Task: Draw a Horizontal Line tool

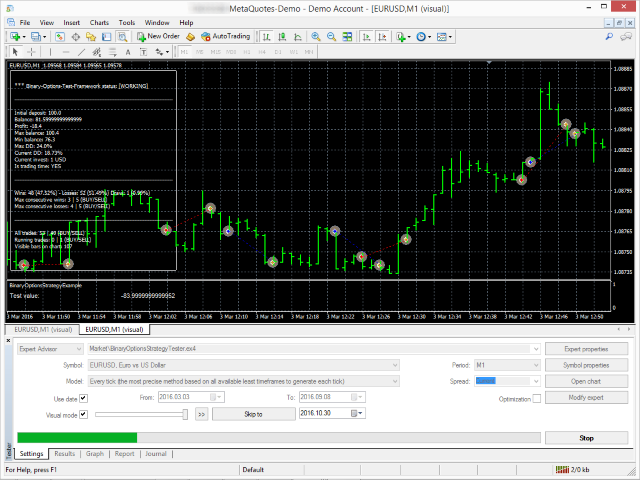Action: (x=66, y=52)
